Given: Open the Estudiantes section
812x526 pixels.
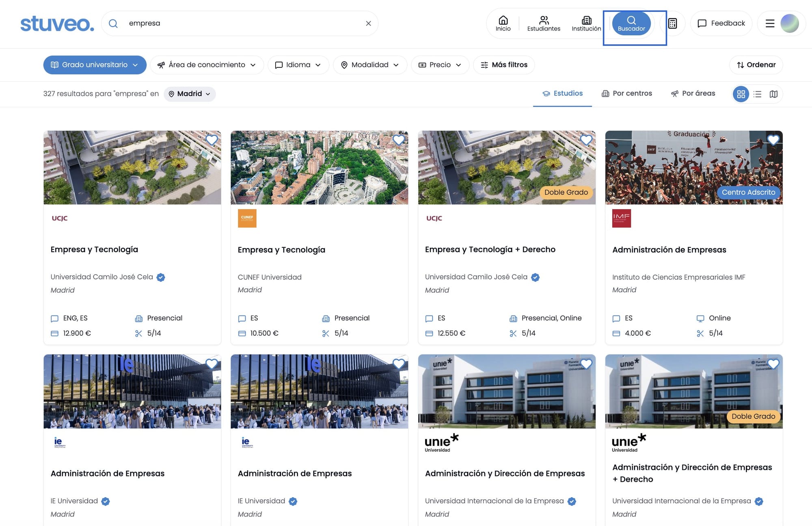Looking at the screenshot, I should 544,24.
